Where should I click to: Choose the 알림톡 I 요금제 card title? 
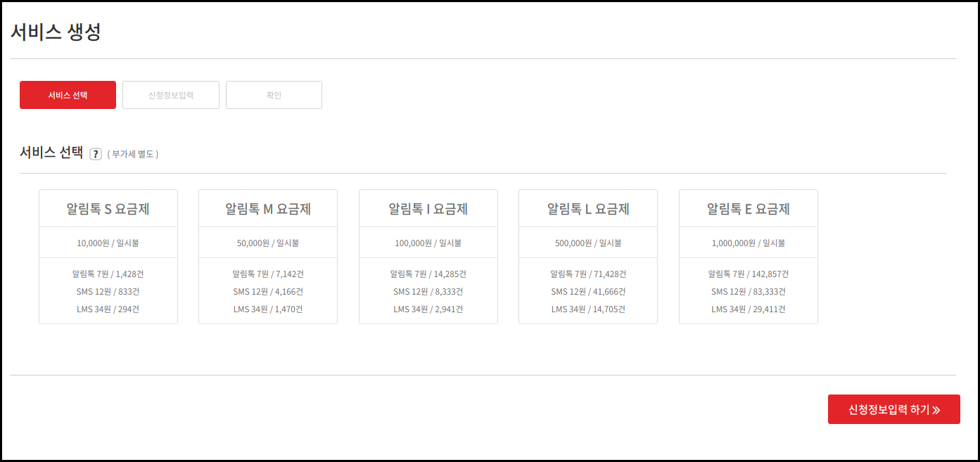tap(428, 209)
